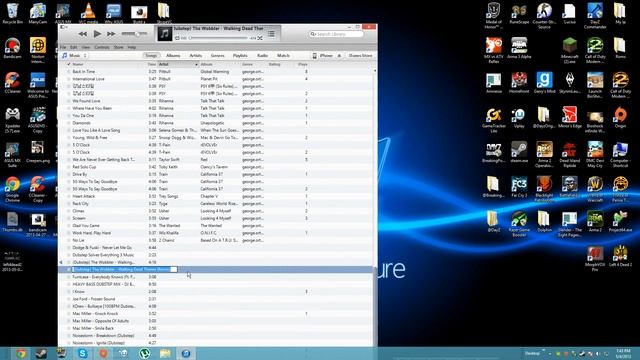The image size is (640, 360).
Task: Switch to the Radio tab
Action: pos(262,56)
